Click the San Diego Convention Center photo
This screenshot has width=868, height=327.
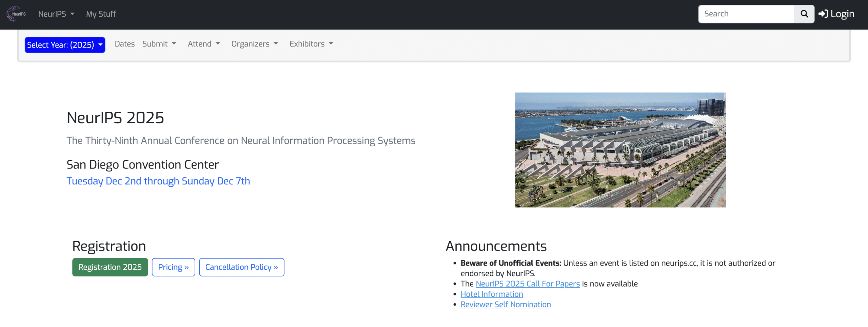tap(620, 150)
